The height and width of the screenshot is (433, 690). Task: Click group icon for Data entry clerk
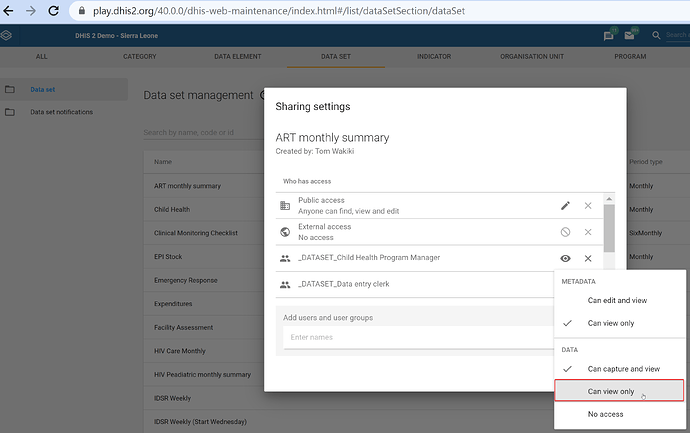pyautogui.click(x=285, y=285)
